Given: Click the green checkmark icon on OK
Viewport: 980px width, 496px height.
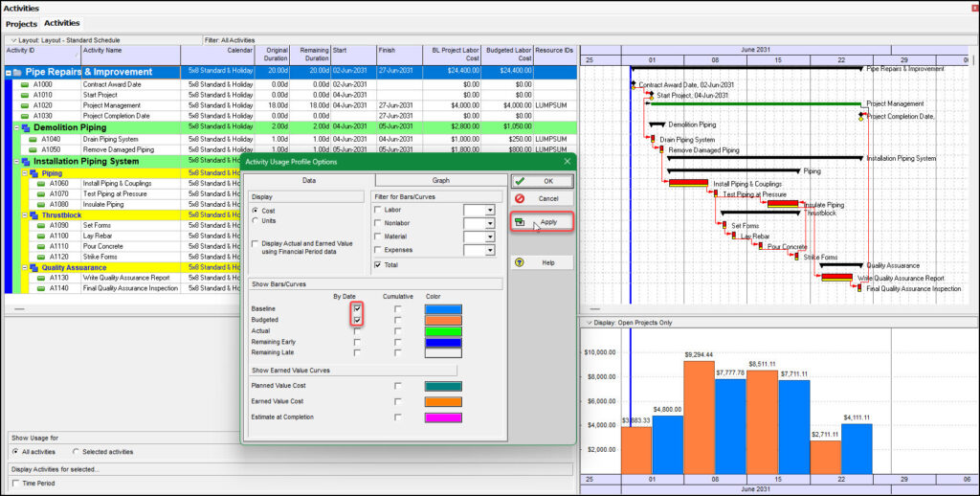Looking at the screenshot, I should click(x=520, y=181).
